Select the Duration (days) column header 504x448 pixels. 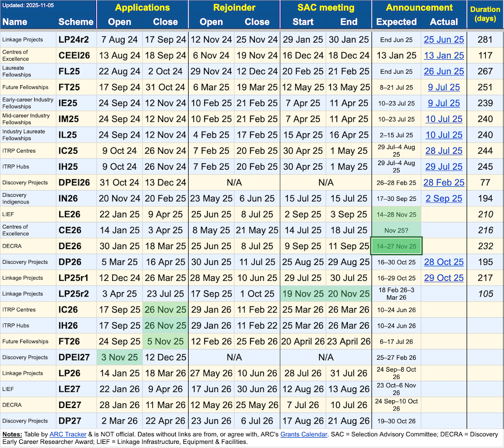485,15
